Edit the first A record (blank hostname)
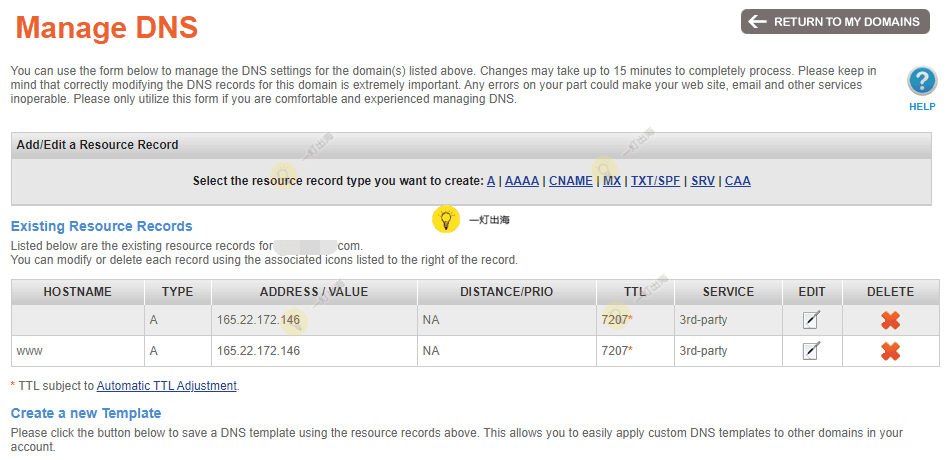 (812, 321)
